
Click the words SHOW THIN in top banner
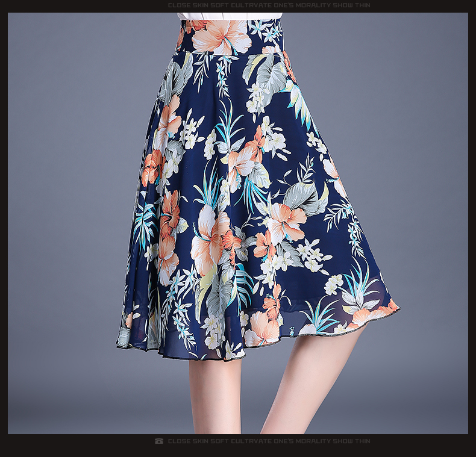pos(351,5)
